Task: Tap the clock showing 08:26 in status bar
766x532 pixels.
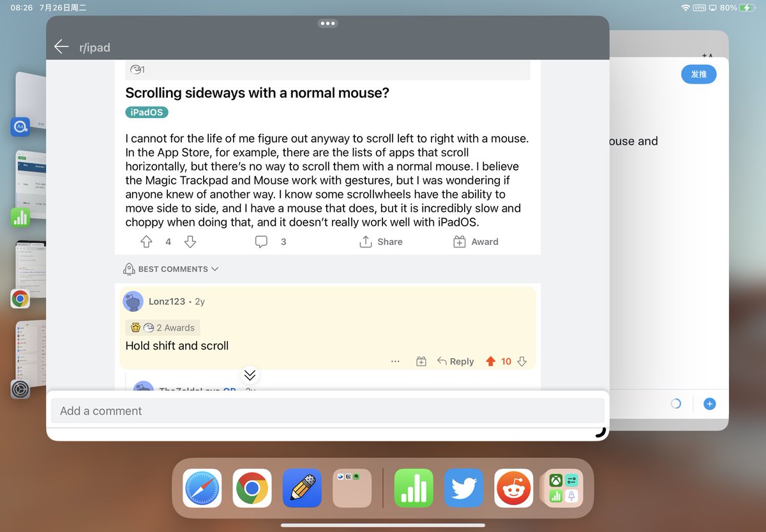Action: (x=21, y=8)
